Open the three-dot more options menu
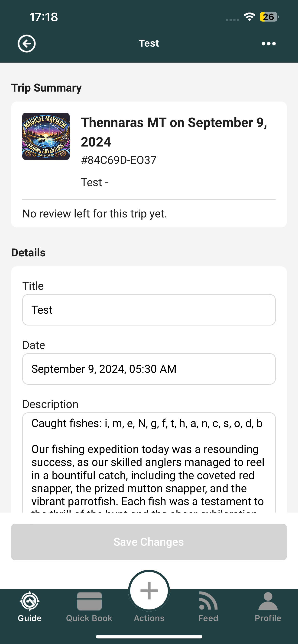Screen dimensions: 298x644 [x=269, y=44]
